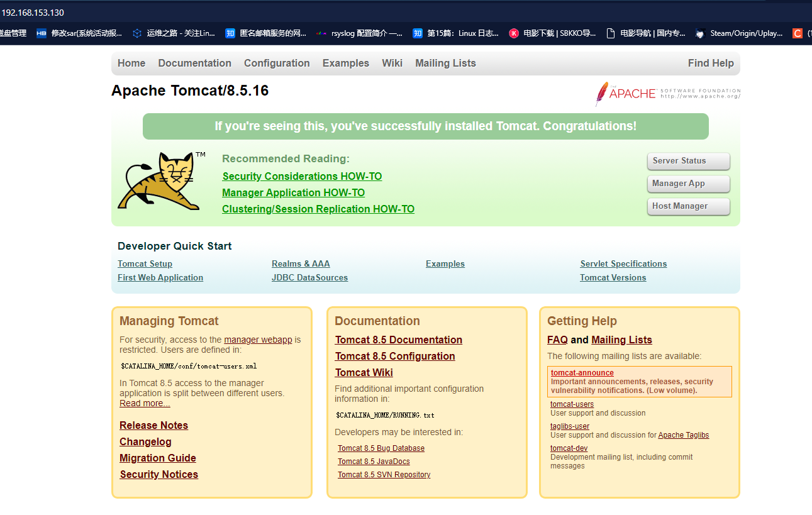Open the Realms & AAA link
This screenshot has height=515, width=812.
click(301, 264)
